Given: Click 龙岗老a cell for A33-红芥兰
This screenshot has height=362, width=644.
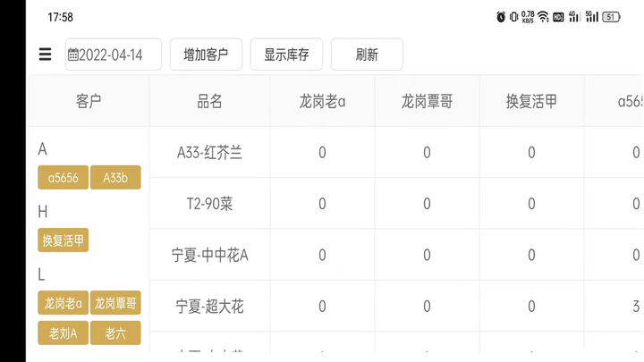Looking at the screenshot, I should pos(322,152).
